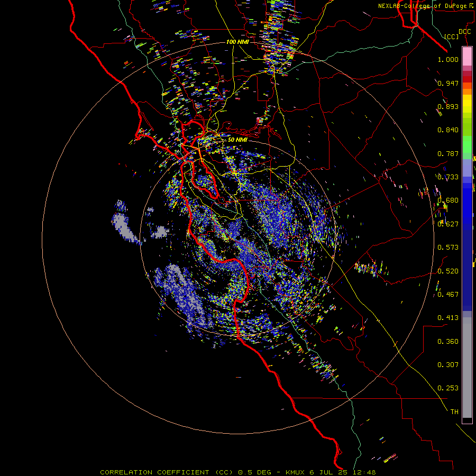
Task: Select the 0.733 scale value
Action: click(448, 177)
